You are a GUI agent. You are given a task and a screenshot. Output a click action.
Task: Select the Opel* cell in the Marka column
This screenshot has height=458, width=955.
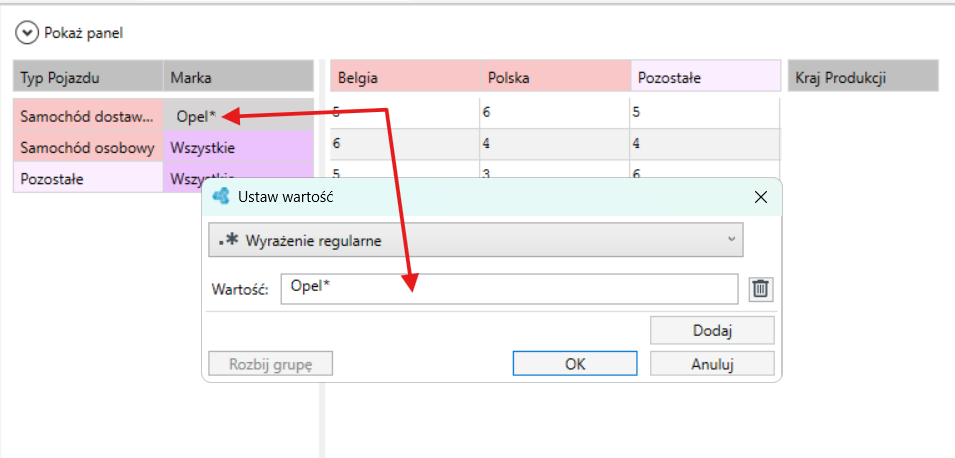(x=238, y=116)
